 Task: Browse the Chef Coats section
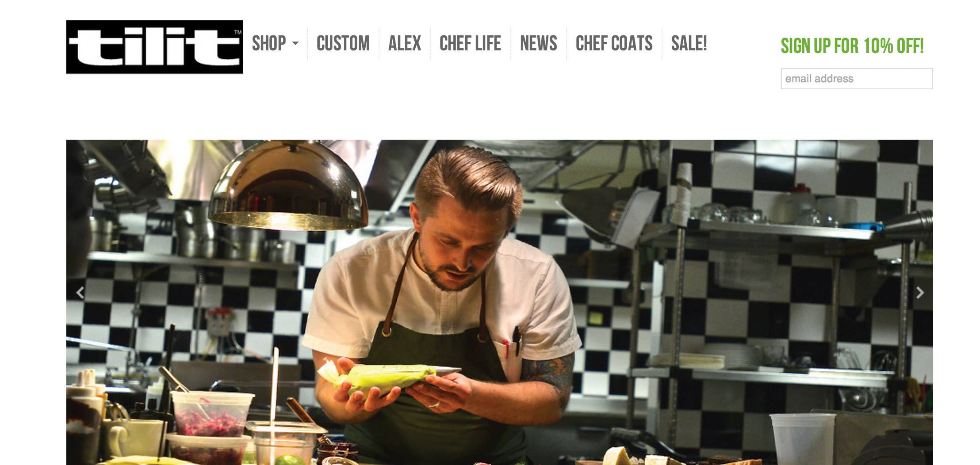point(614,43)
